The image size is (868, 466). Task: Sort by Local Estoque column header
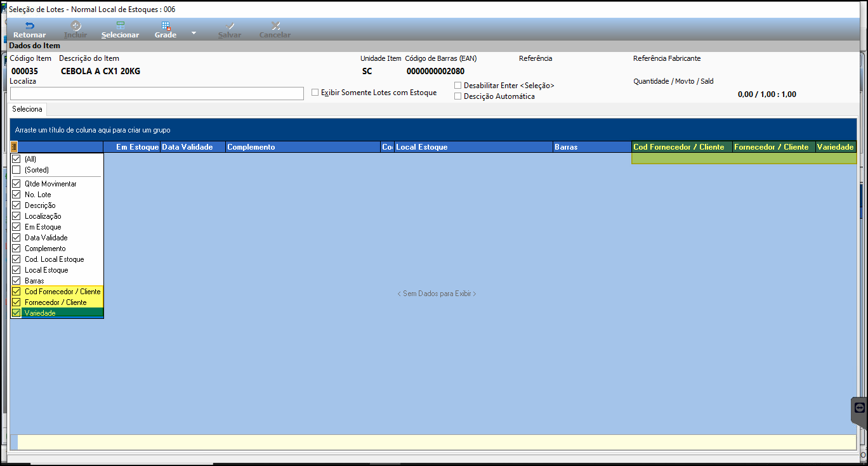point(473,147)
